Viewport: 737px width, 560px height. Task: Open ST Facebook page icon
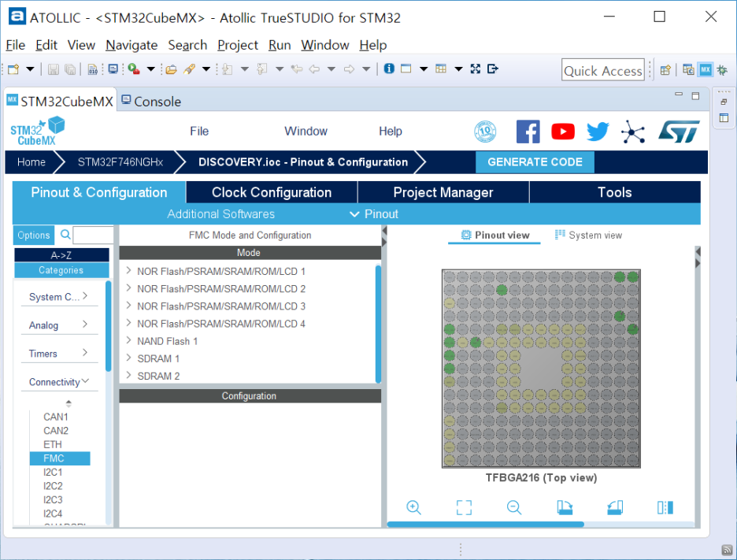[528, 132]
